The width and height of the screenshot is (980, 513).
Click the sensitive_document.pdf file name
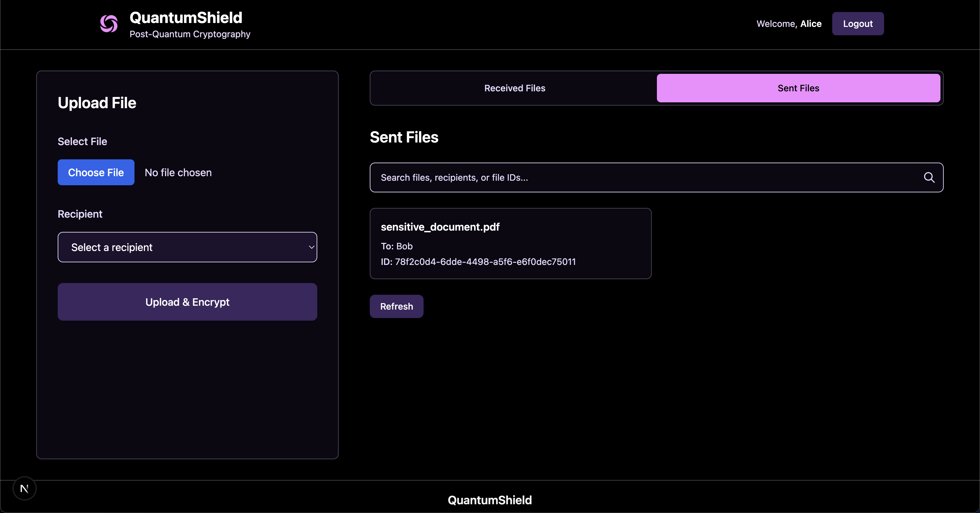[x=440, y=227]
